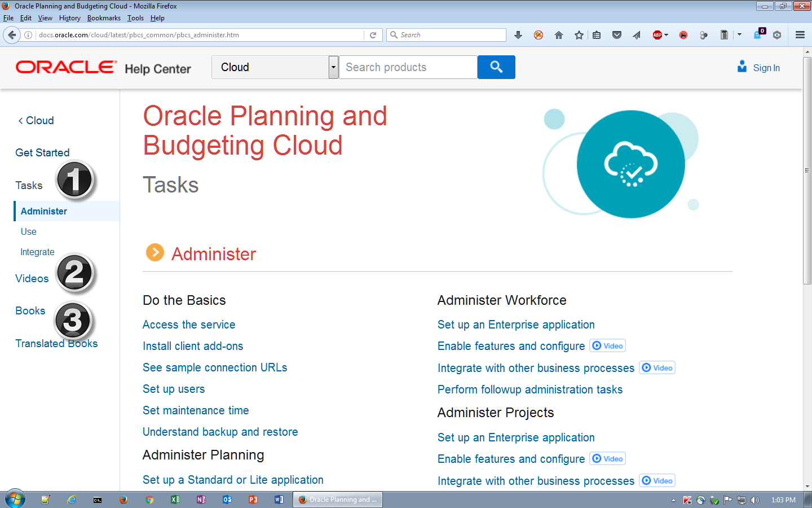Show bookmarks list icon next to the star

[x=597, y=35]
